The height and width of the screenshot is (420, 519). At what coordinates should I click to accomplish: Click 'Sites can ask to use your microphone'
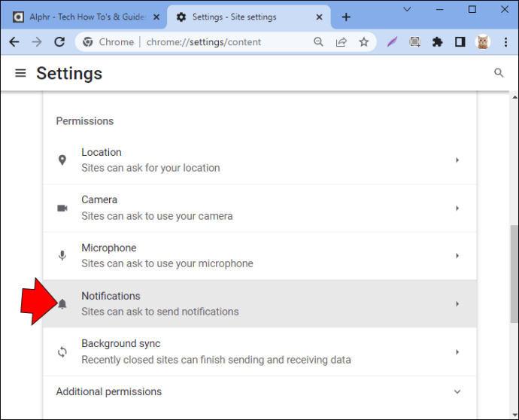167,263
